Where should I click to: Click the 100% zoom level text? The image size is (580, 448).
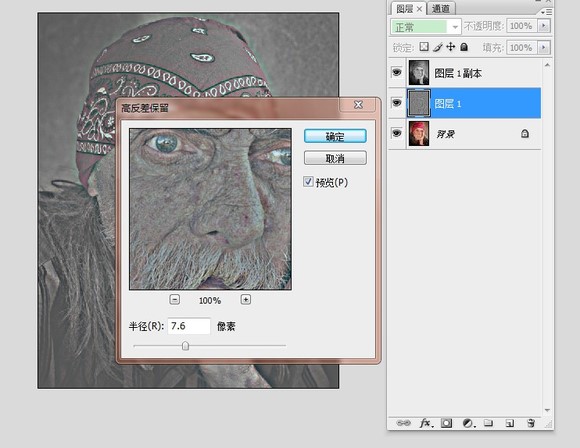coord(210,300)
